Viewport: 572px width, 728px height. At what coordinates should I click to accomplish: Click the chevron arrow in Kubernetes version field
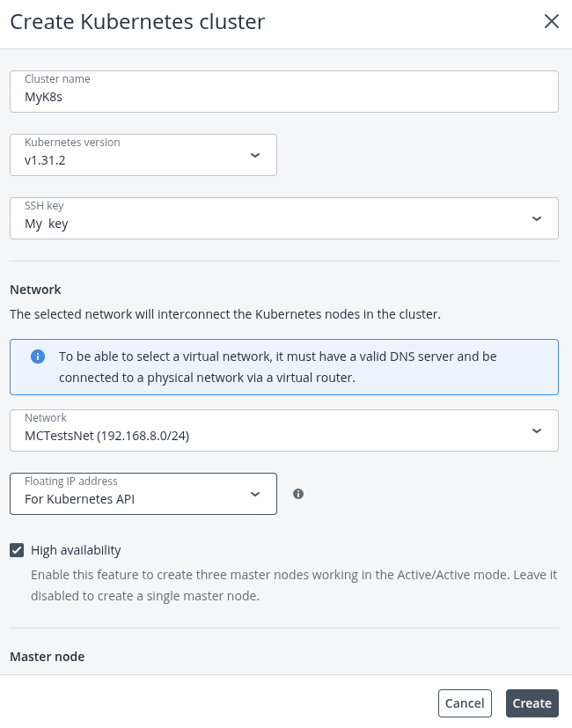(x=255, y=155)
